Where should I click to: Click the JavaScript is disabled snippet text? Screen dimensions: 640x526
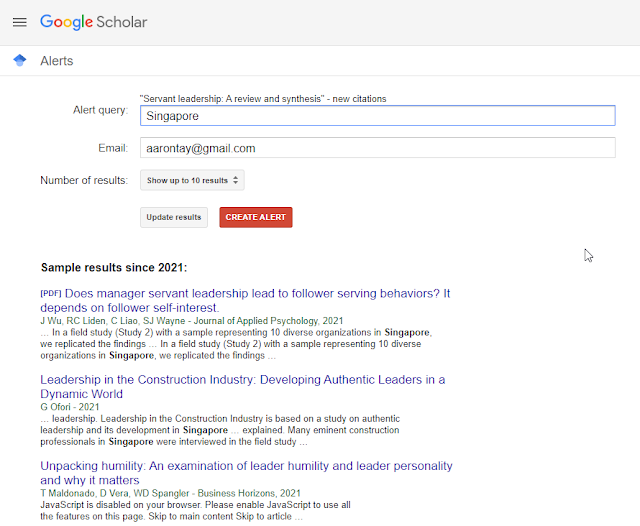point(195,510)
